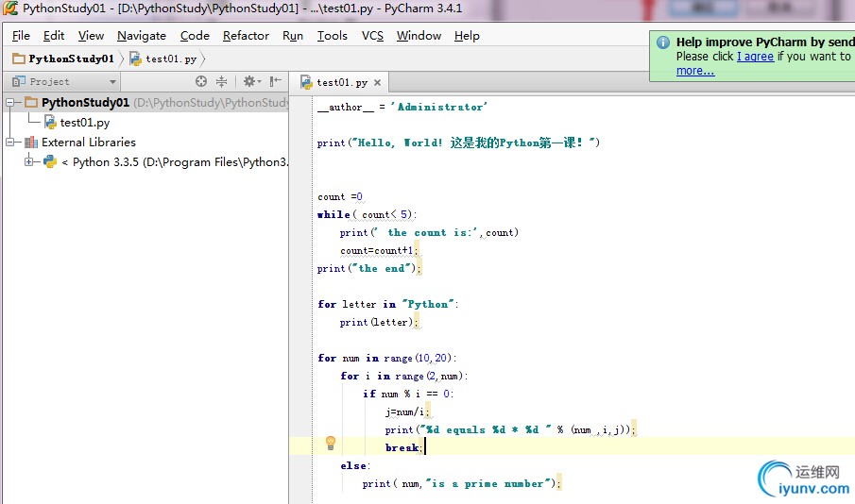Open the Project view dropdown
The height and width of the screenshot is (504, 855).
[112, 82]
